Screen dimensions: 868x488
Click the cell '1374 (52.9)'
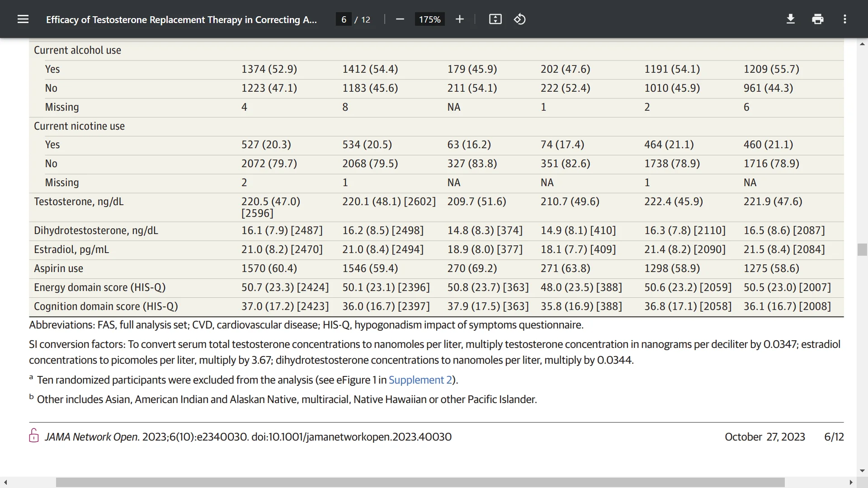269,69
